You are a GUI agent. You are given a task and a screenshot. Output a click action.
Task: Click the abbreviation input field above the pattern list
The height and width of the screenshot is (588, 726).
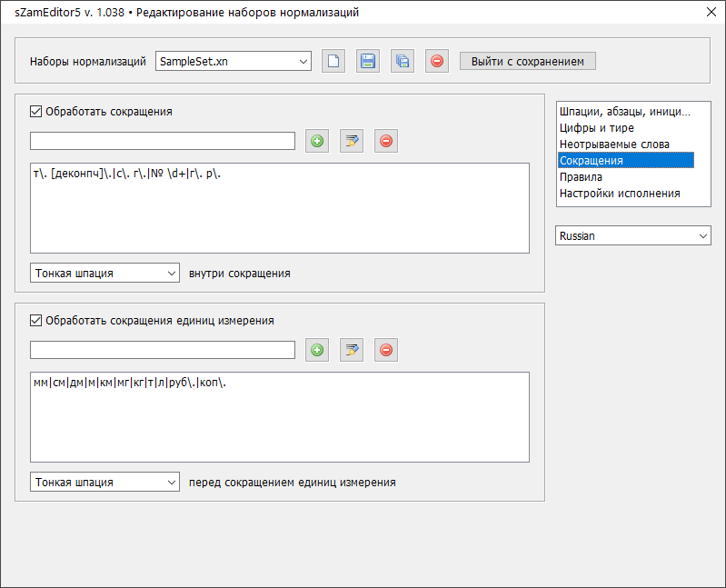(x=163, y=141)
